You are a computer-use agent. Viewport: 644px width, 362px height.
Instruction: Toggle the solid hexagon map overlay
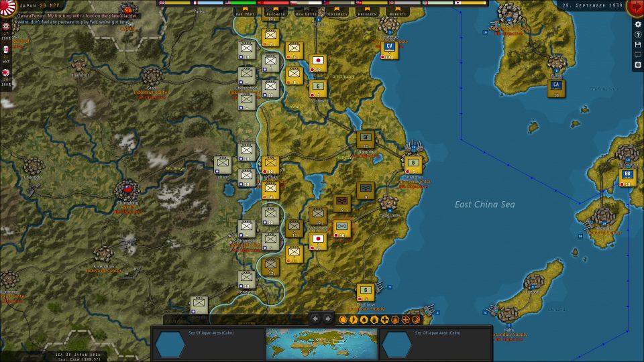click(x=343, y=319)
